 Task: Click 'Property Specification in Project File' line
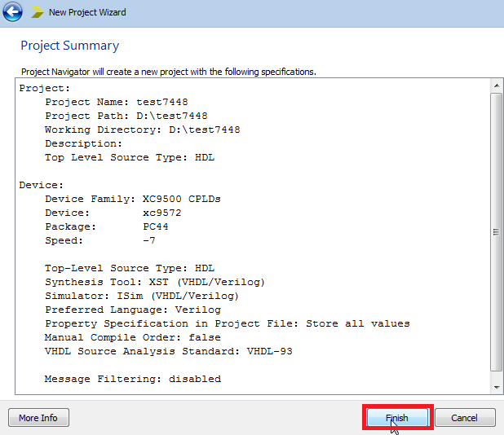228,323
